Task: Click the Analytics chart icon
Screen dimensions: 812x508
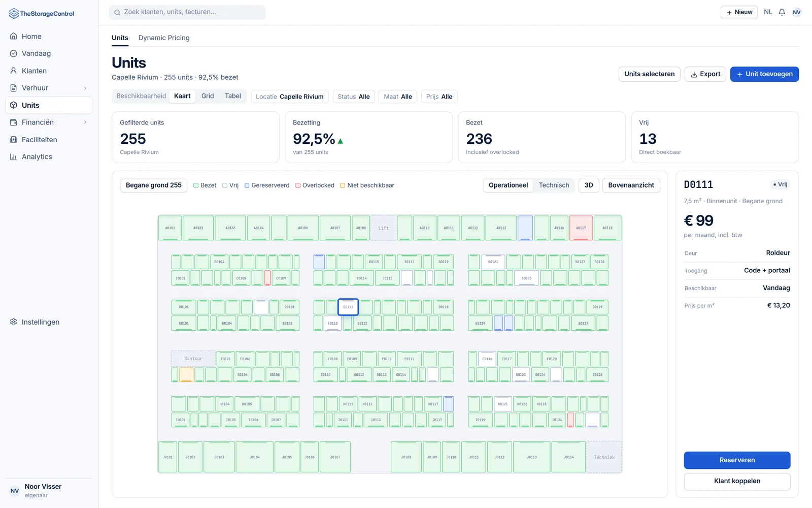Action: point(14,157)
